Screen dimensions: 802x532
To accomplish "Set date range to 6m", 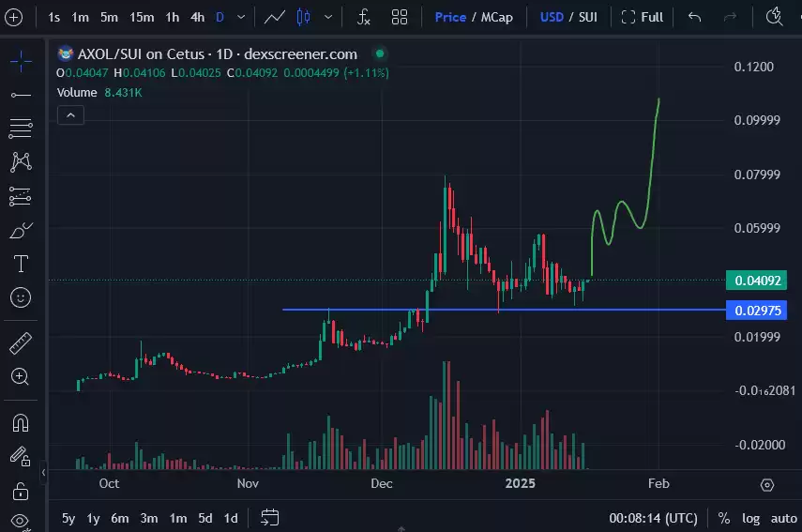I will click(120, 518).
